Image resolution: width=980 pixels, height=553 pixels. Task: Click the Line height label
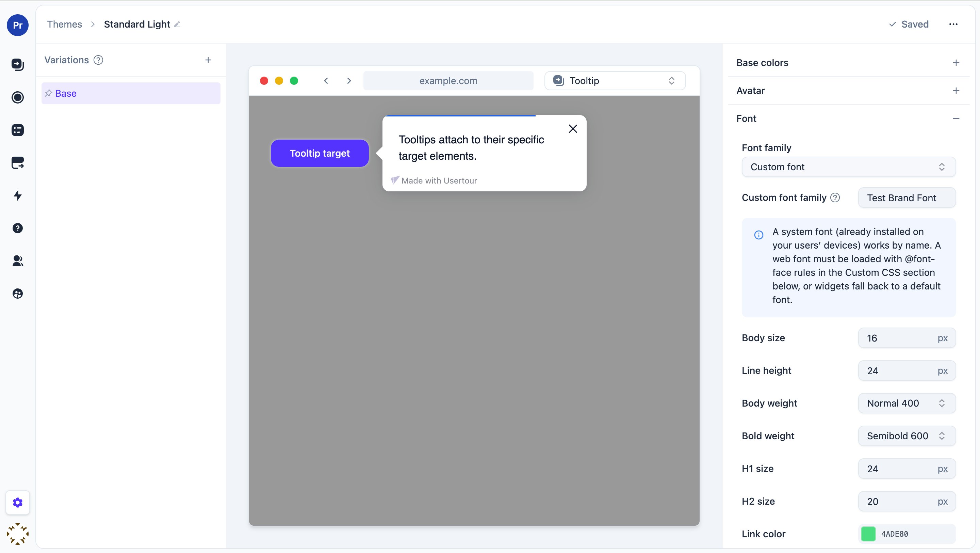766,370
